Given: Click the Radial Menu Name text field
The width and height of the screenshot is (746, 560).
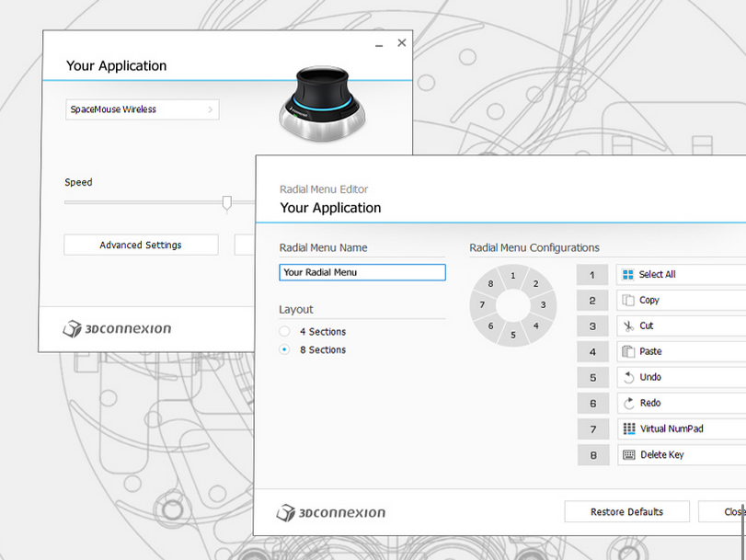Looking at the screenshot, I should pos(362,272).
